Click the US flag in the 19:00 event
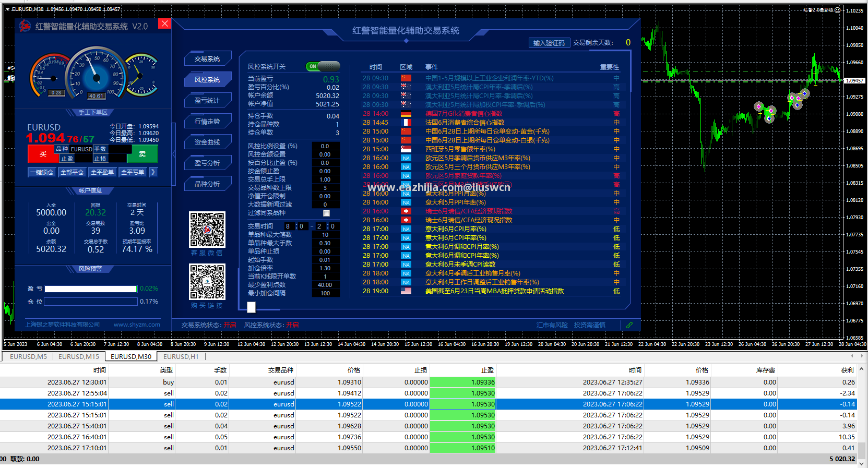 tap(406, 291)
